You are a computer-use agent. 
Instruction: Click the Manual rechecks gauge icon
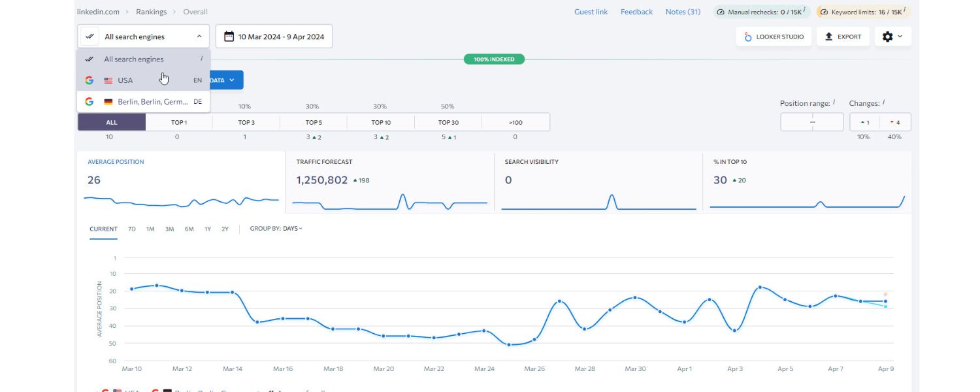[720, 11]
